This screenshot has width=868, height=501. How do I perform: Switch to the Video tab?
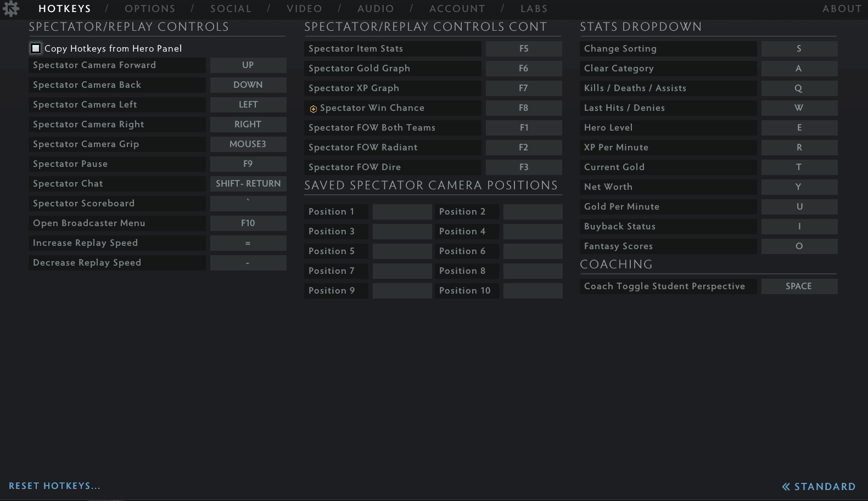(x=304, y=9)
